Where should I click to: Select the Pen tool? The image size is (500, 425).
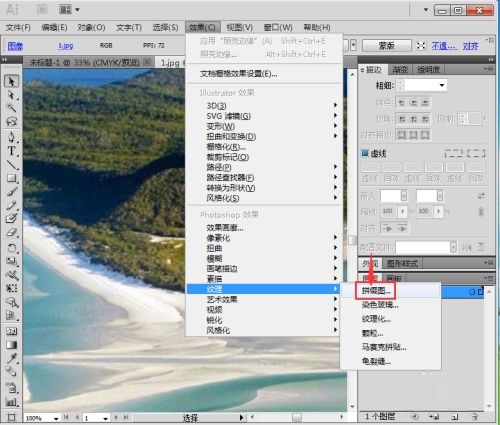click(x=11, y=137)
